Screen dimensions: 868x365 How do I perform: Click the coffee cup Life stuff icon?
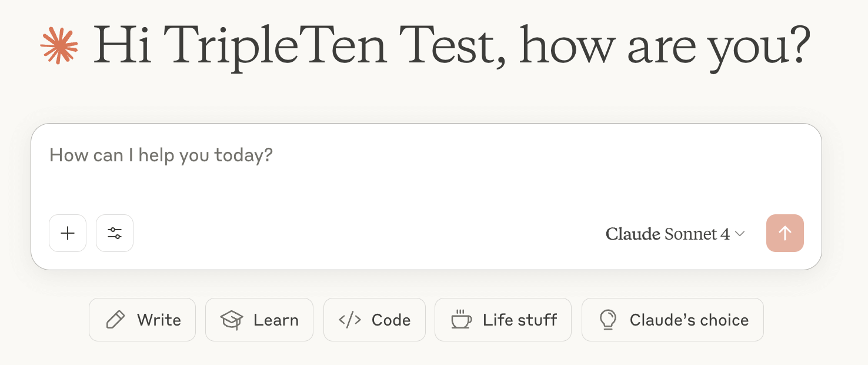(461, 320)
